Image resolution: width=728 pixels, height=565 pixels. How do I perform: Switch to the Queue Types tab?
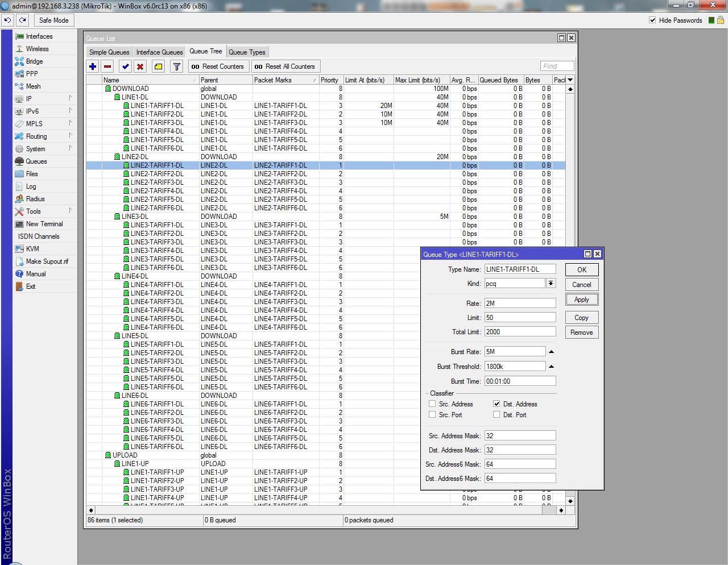[247, 52]
